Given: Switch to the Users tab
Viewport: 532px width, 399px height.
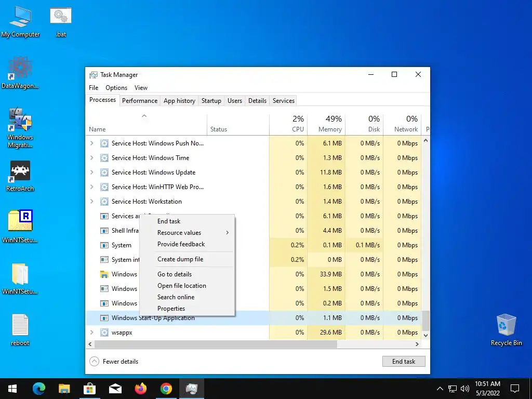Looking at the screenshot, I should pyautogui.click(x=235, y=101).
